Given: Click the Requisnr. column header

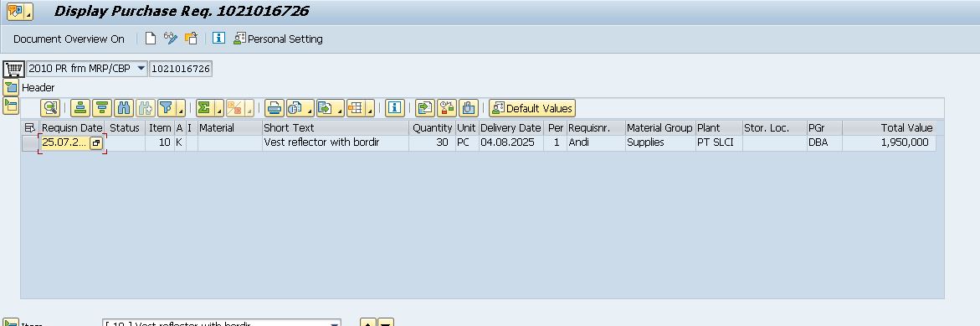Looking at the screenshot, I should pos(596,127).
